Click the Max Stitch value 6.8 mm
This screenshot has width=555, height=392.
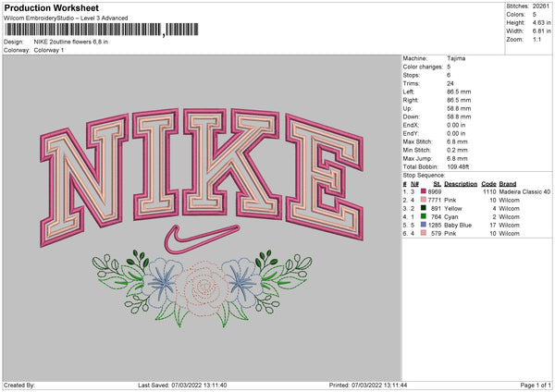(457, 141)
